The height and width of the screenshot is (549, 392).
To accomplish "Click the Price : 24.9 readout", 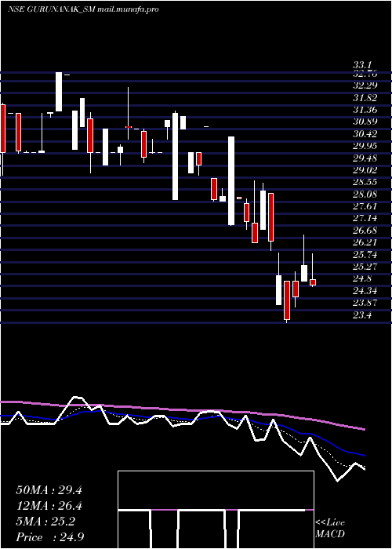I will pos(50,537).
